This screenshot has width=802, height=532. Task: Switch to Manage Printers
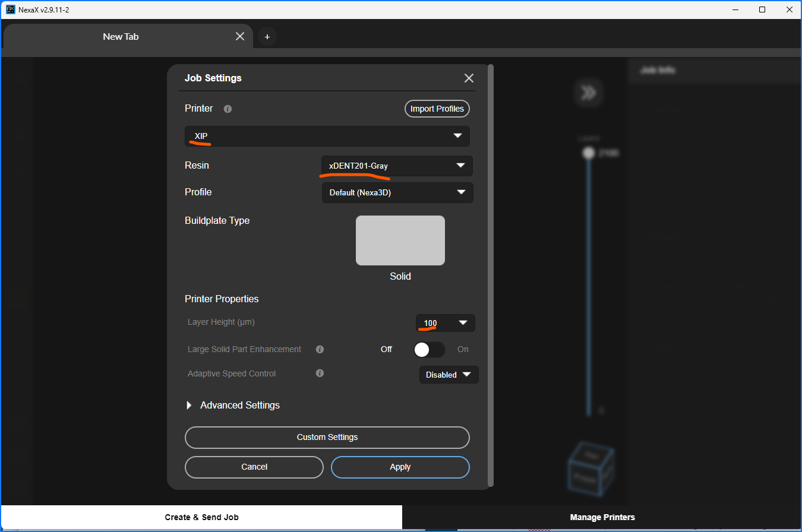point(602,517)
